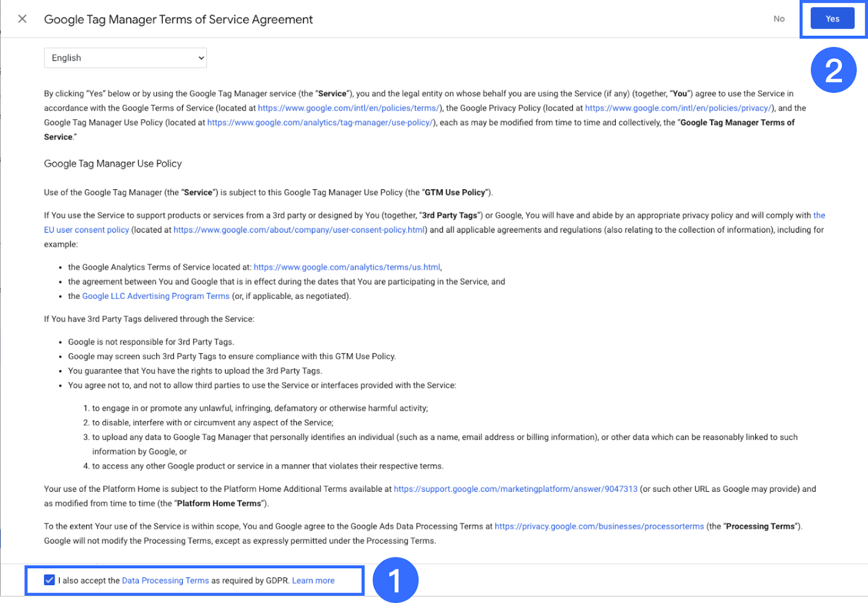The image size is (868, 603).
Task: Open the Google policies/terms URL link
Action: [x=349, y=108]
